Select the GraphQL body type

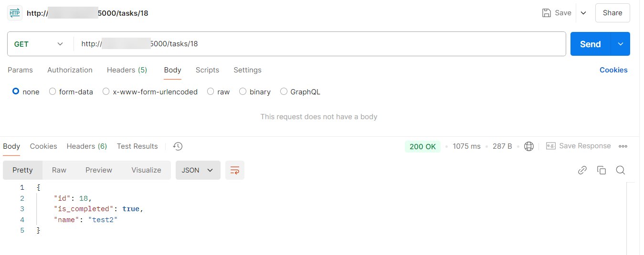284,92
